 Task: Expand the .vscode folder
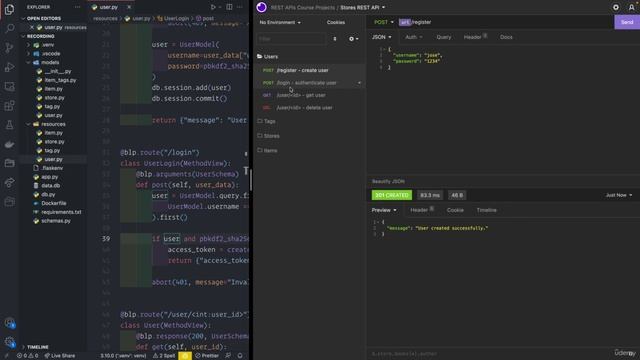click(x=51, y=54)
